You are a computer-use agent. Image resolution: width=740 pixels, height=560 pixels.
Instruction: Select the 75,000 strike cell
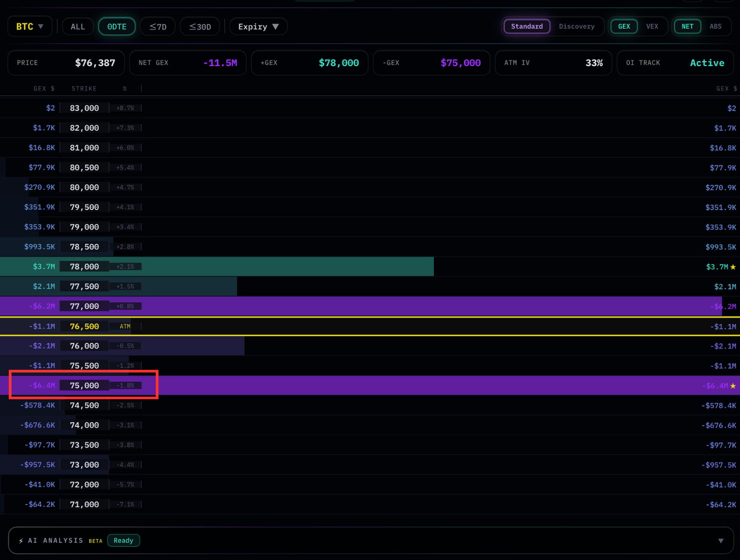click(x=84, y=386)
